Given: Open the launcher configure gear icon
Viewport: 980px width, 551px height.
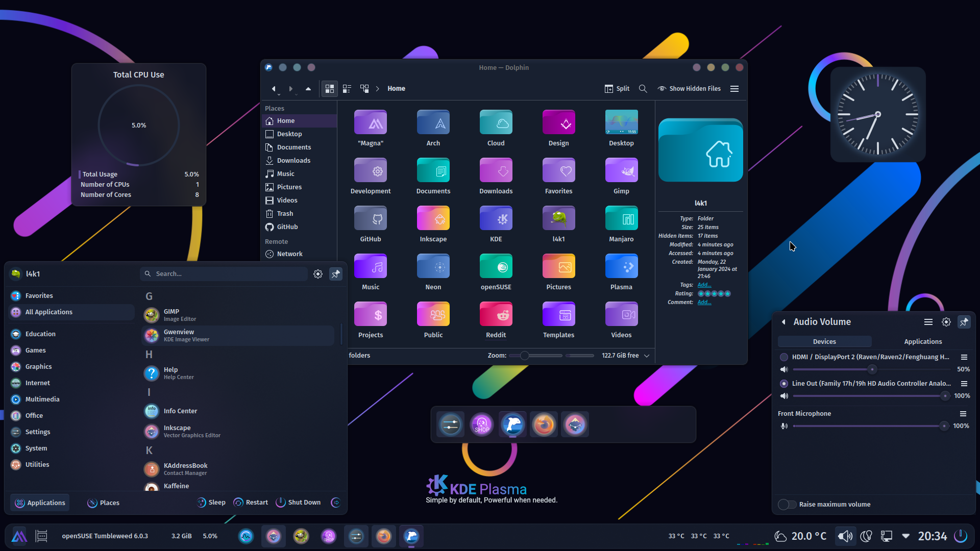Looking at the screenshot, I should 318,274.
